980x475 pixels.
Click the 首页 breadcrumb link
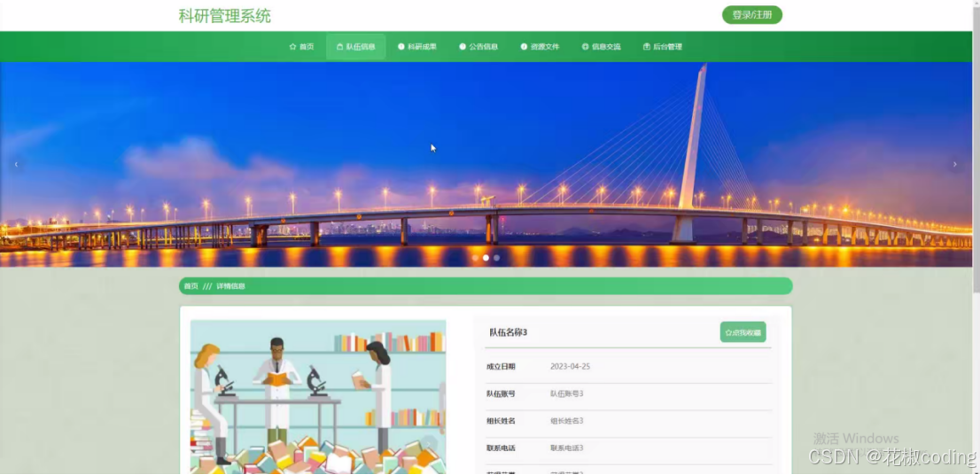coord(191,286)
